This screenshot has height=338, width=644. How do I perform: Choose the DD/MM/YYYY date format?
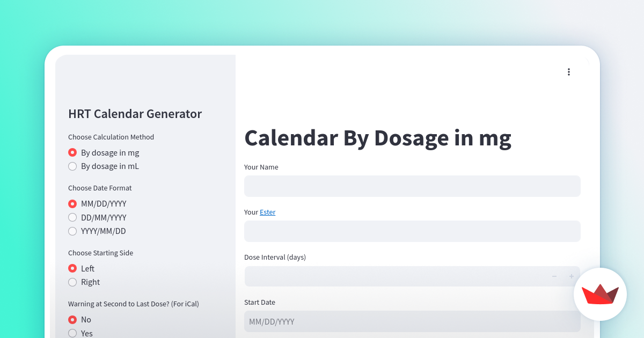(72, 217)
